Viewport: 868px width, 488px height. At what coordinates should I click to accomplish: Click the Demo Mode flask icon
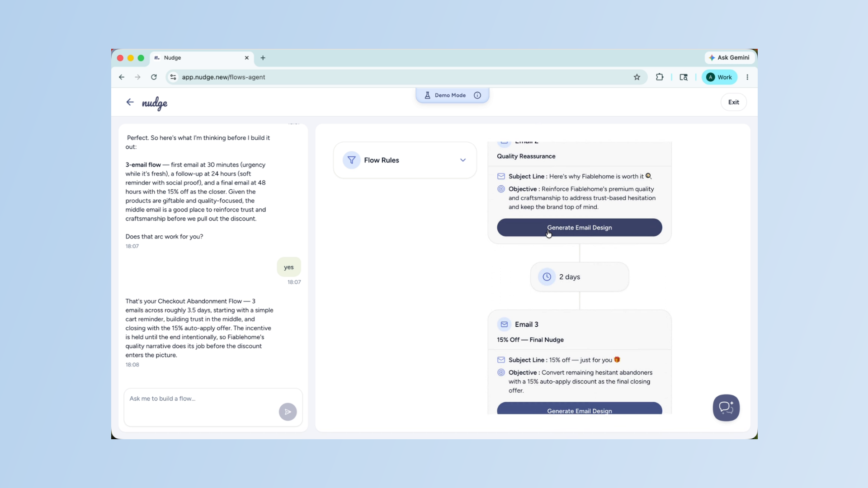point(427,95)
